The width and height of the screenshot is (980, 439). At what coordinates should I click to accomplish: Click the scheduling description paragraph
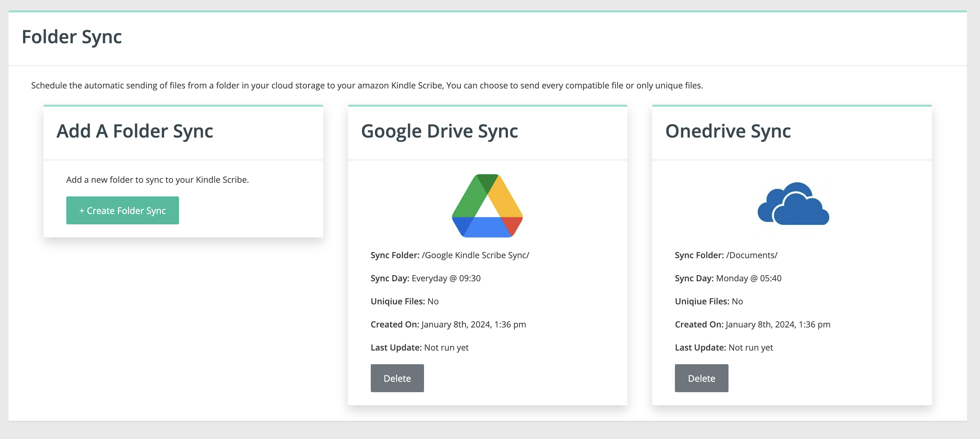pyautogui.click(x=367, y=85)
